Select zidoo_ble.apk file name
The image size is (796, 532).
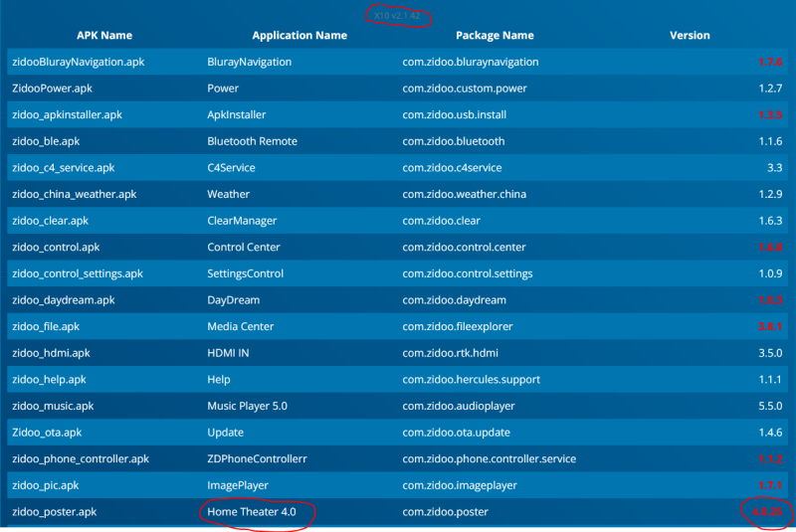coord(46,141)
